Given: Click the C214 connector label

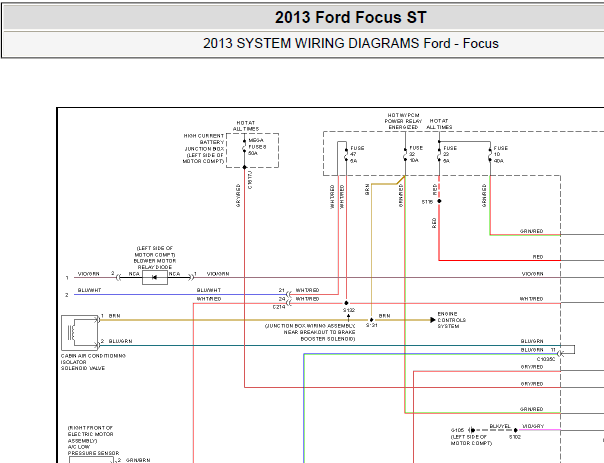Looking at the screenshot, I should tap(279, 307).
